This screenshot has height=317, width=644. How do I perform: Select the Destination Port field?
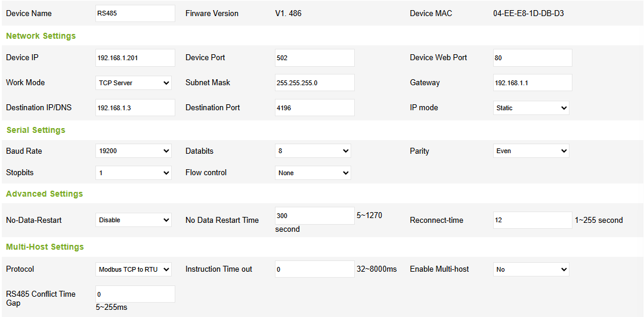[x=315, y=108]
